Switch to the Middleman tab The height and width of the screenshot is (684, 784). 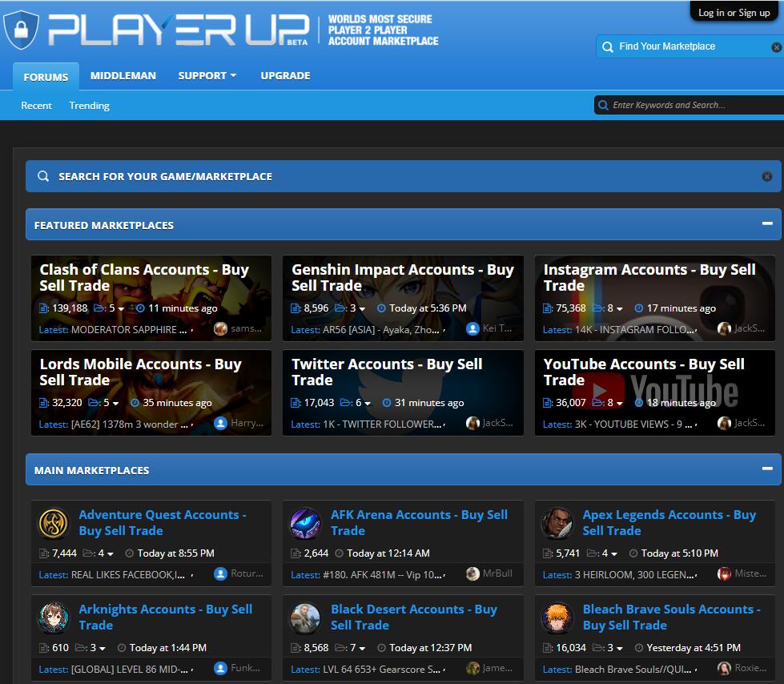pyautogui.click(x=123, y=75)
